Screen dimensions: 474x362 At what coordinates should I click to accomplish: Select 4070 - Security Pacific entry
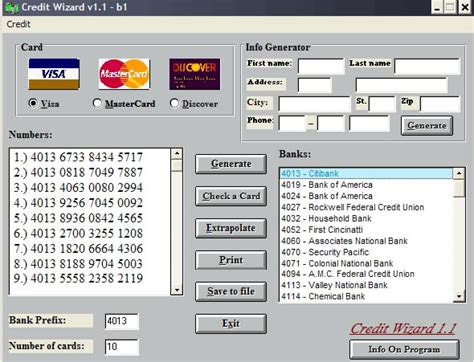pos(366,252)
